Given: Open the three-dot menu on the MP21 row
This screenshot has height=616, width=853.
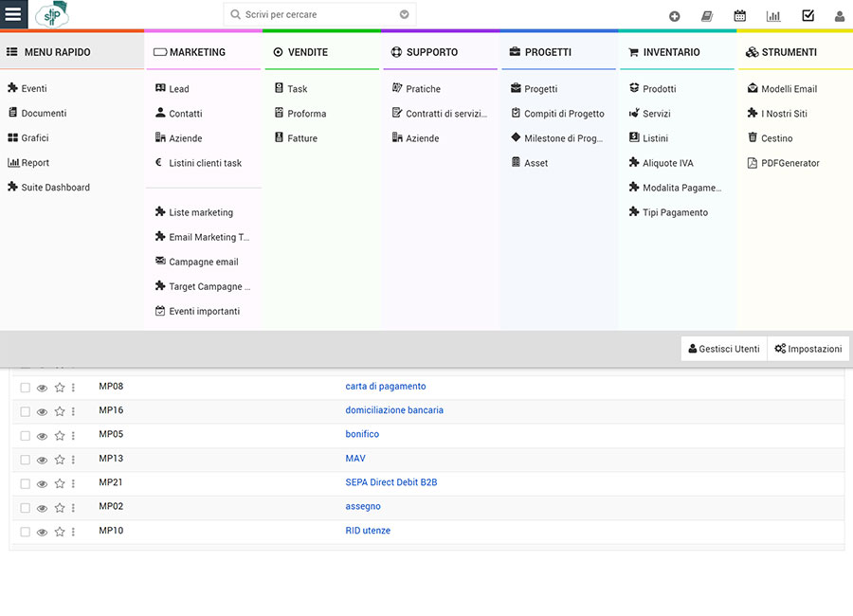Looking at the screenshot, I should tap(74, 483).
